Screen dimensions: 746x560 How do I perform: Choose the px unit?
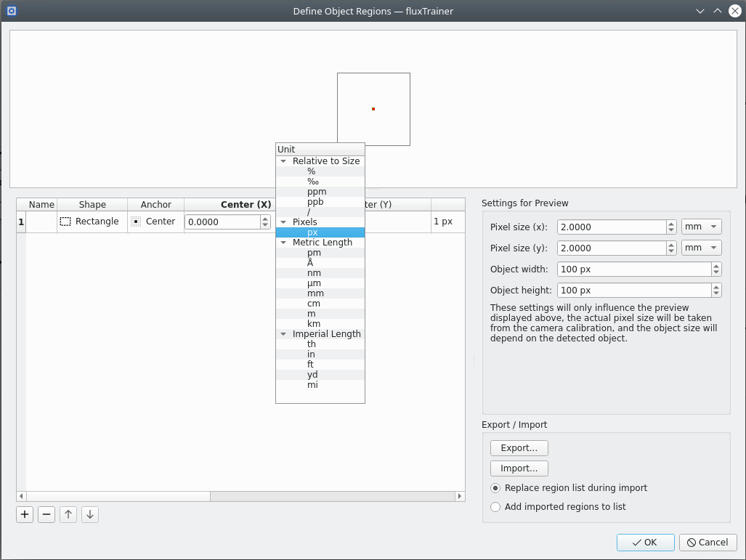[x=320, y=232]
